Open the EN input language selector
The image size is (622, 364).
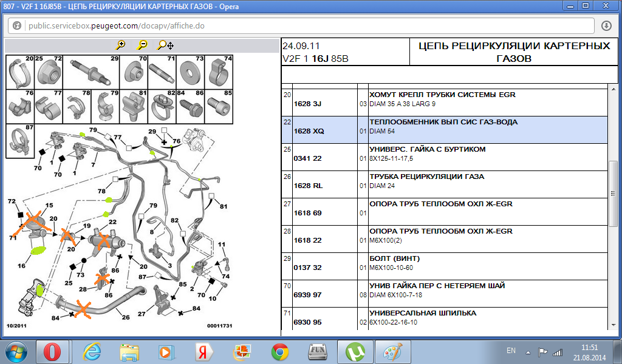[x=511, y=351]
